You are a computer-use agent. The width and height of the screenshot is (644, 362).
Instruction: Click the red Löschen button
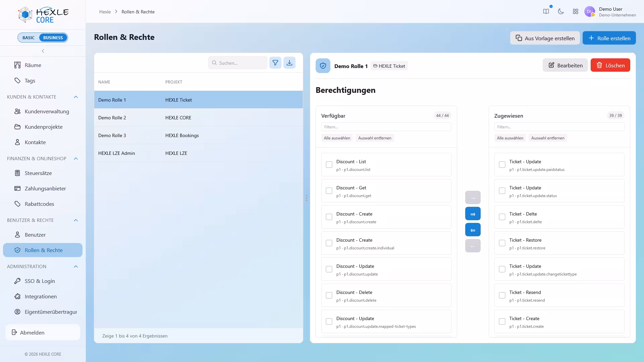[610, 65]
